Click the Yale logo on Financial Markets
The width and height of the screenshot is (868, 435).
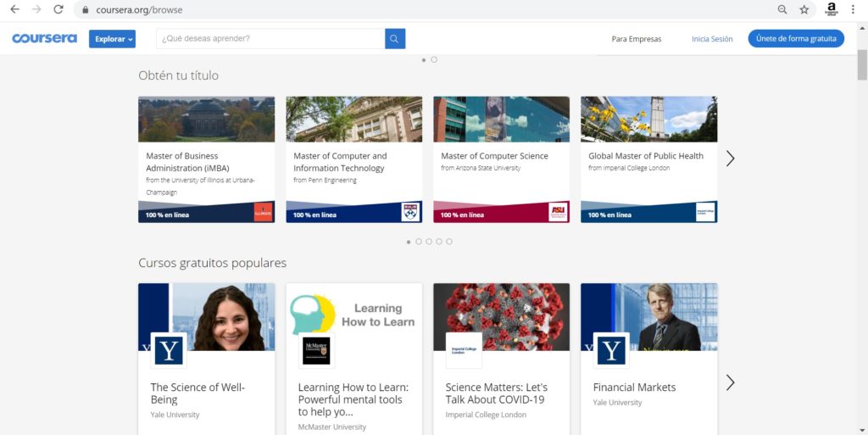coord(611,351)
